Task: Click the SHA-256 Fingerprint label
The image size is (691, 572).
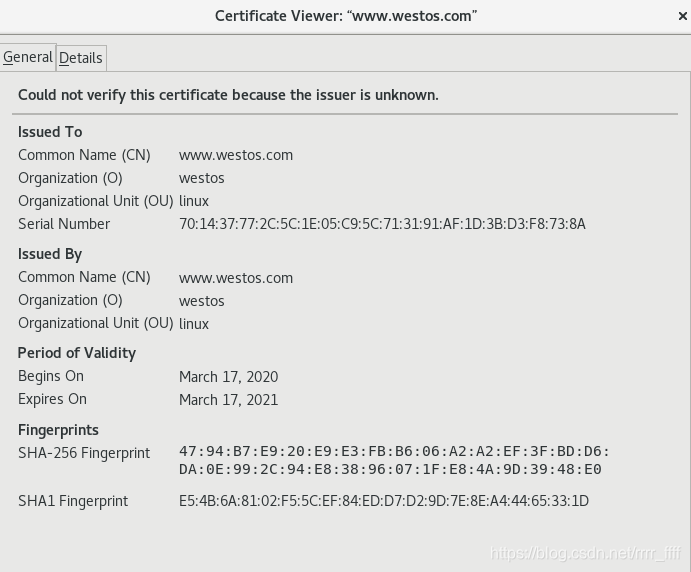Action: coord(84,453)
